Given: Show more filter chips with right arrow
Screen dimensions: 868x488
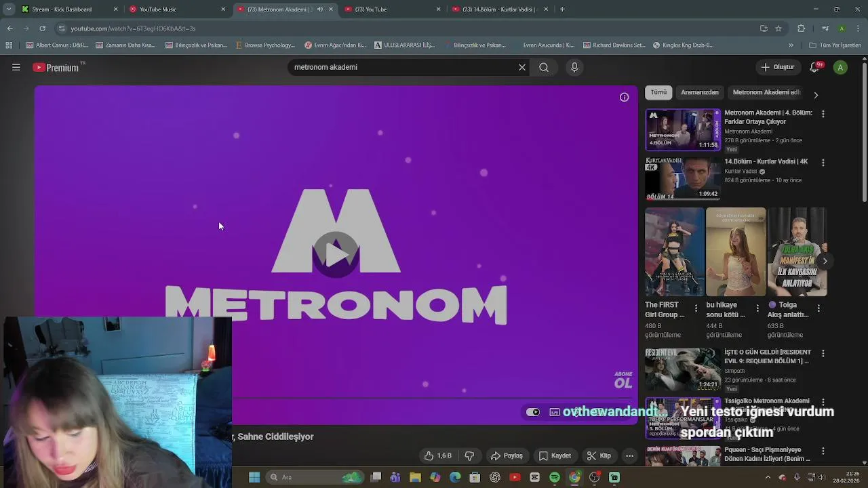Looking at the screenshot, I should click(x=816, y=95).
